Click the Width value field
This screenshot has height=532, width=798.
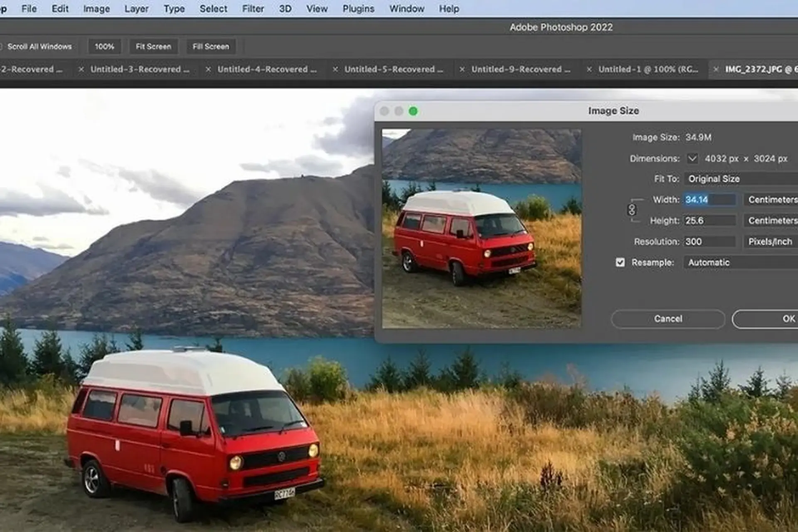(710, 199)
